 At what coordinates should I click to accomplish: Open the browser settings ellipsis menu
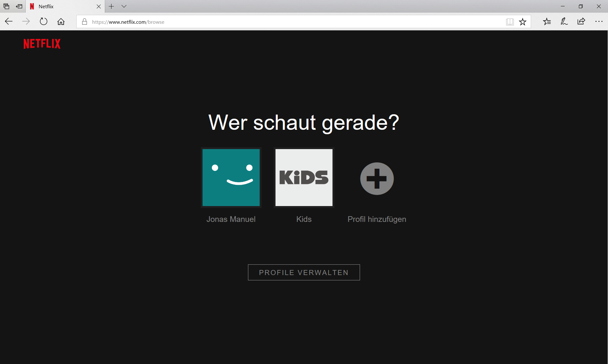pos(599,22)
